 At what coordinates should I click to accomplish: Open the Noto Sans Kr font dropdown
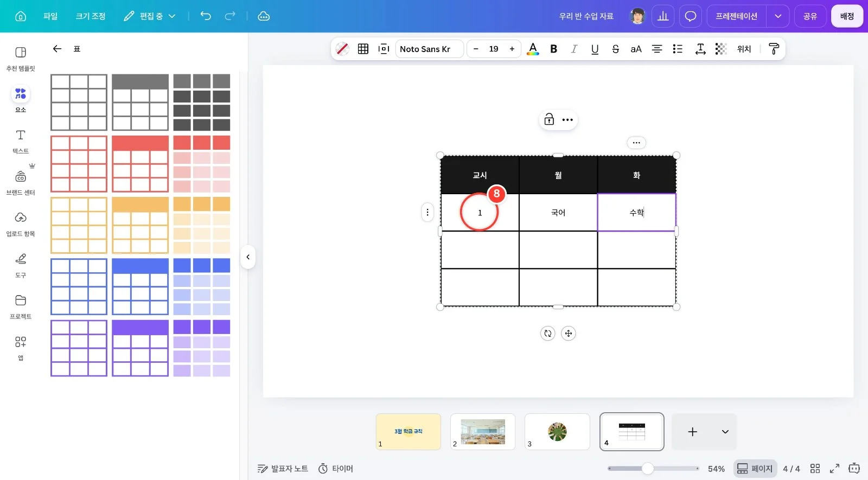coord(430,49)
